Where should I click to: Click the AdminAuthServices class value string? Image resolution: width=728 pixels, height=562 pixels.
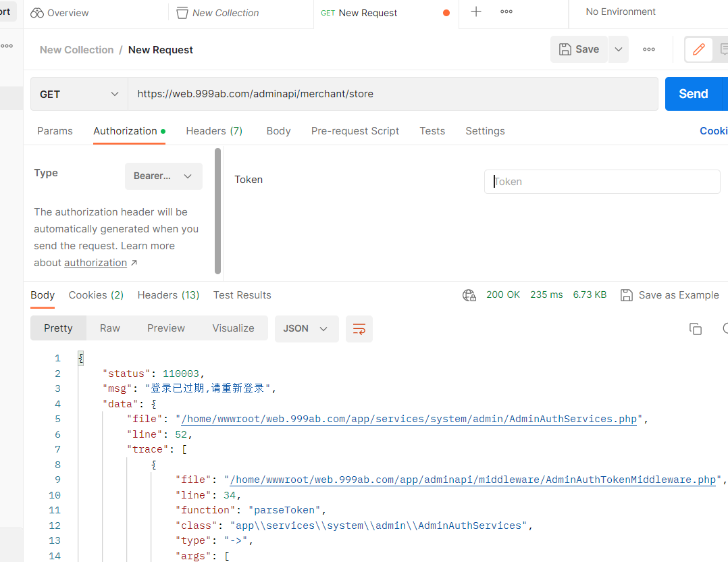click(378, 526)
